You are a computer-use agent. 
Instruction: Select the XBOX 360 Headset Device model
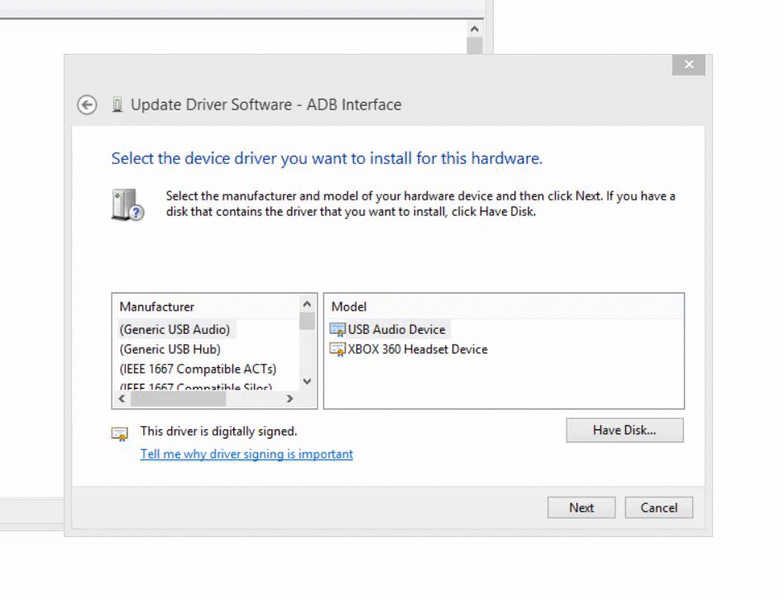pos(418,349)
